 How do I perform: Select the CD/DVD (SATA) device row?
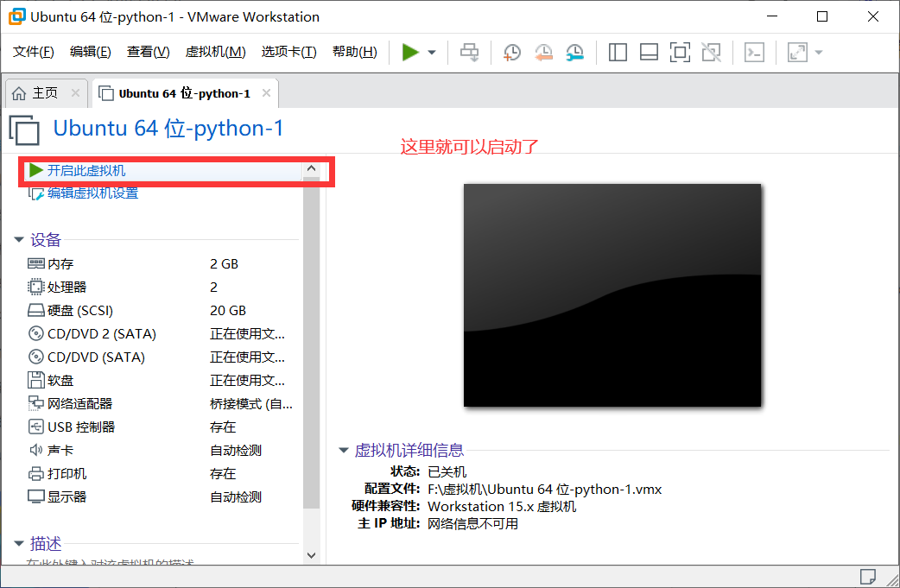coord(162,357)
